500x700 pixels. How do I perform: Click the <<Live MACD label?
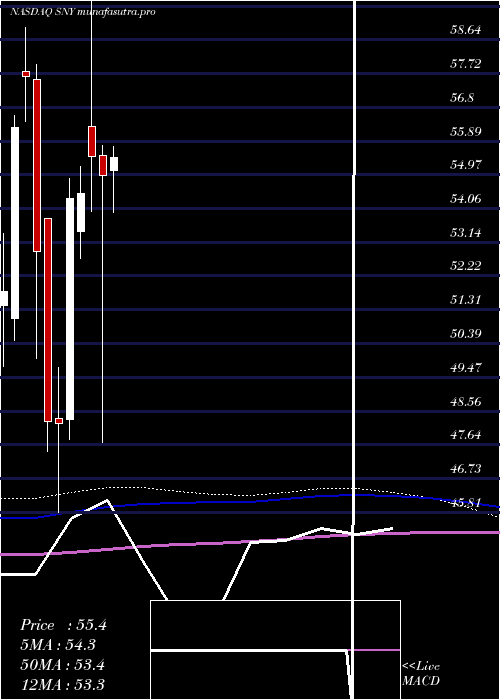click(421, 674)
